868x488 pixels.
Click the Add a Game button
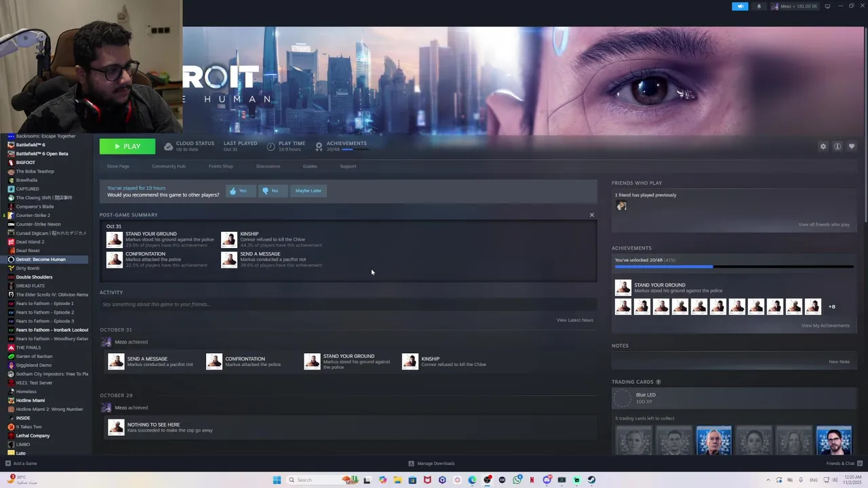[21, 464]
